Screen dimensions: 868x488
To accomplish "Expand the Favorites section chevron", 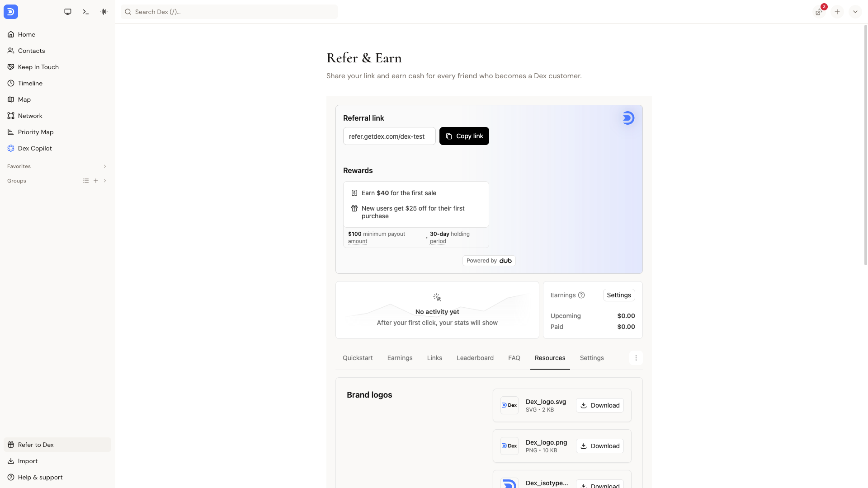I will 105,166.
